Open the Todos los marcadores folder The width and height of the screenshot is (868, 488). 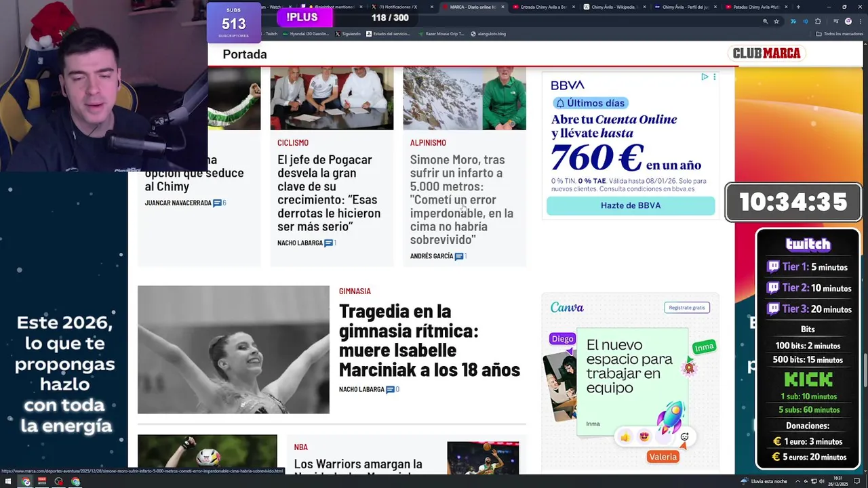(840, 33)
